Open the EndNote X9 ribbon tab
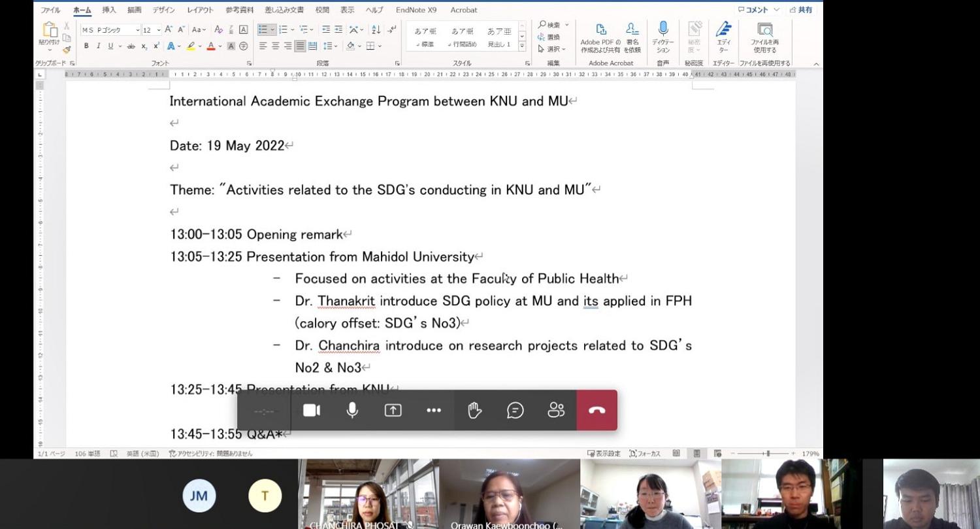This screenshot has width=980, height=529. pyautogui.click(x=416, y=10)
